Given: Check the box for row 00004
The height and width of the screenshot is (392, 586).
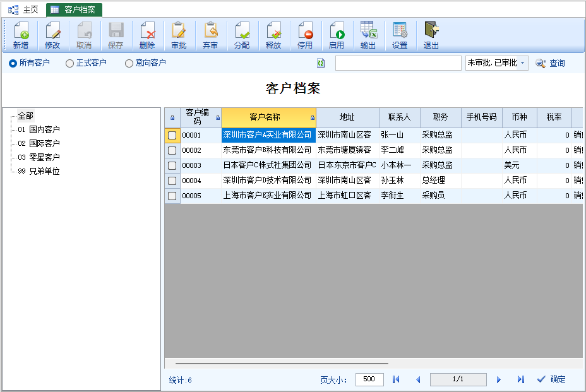Looking at the screenshot, I should (x=172, y=181).
